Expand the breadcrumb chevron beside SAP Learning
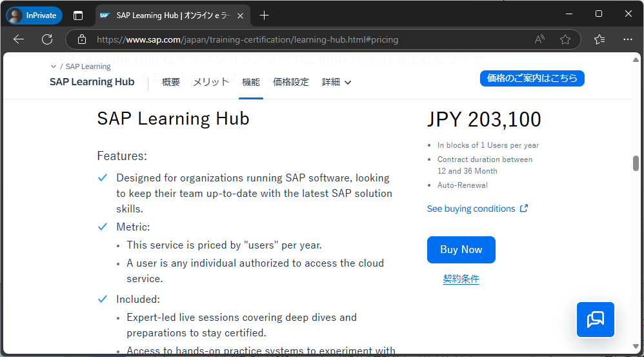The width and height of the screenshot is (644, 357). [x=54, y=66]
